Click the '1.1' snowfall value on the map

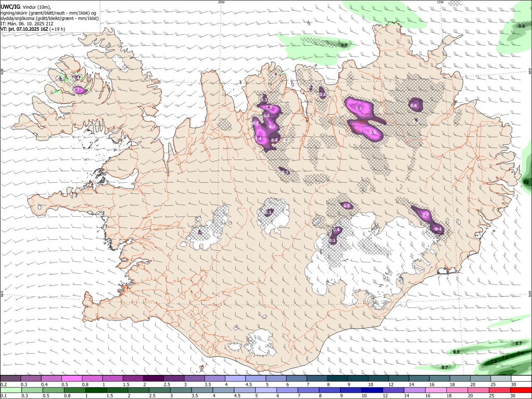(x=359, y=108)
